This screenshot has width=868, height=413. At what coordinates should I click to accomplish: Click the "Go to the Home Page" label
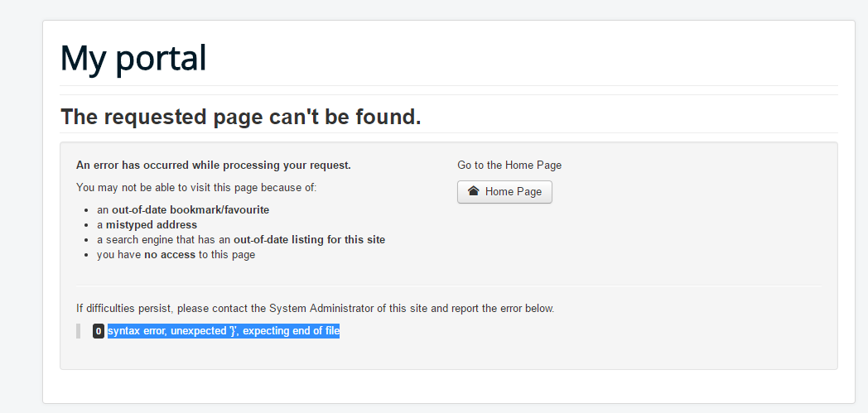pos(509,165)
